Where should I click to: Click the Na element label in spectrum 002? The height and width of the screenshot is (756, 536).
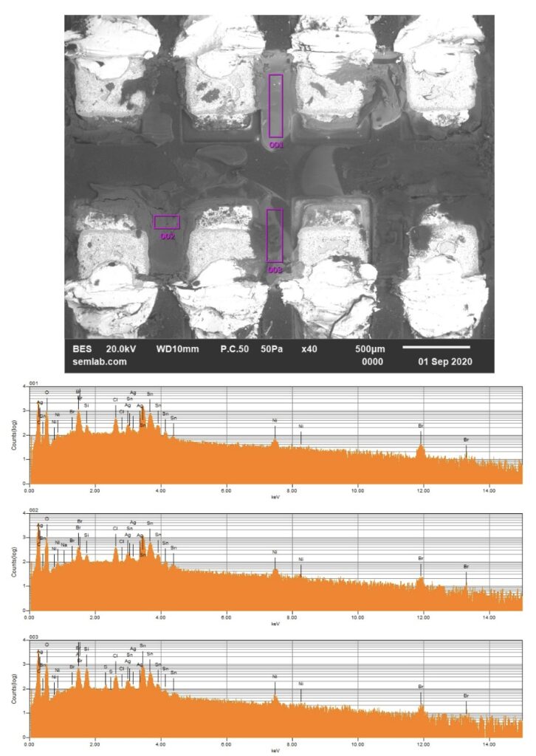[x=64, y=544]
